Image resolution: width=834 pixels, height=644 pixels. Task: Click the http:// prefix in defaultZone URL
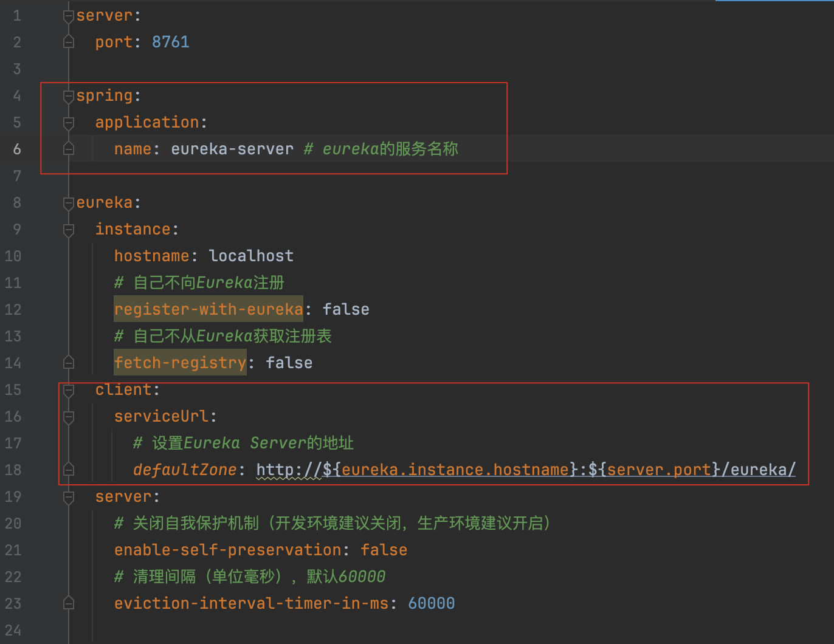(x=289, y=470)
